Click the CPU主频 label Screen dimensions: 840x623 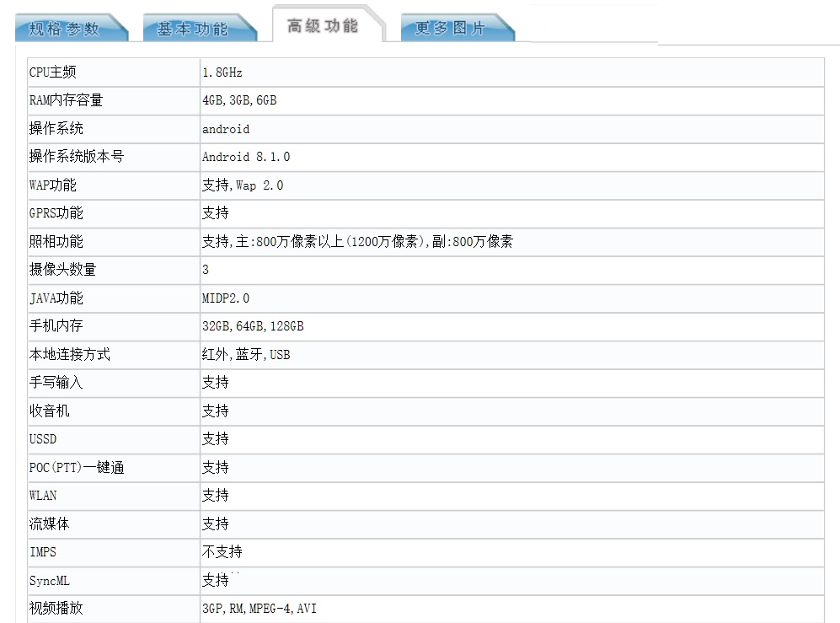pos(52,73)
